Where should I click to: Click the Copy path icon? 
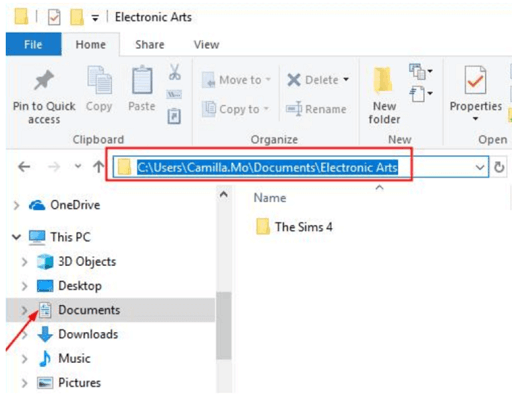174,95
